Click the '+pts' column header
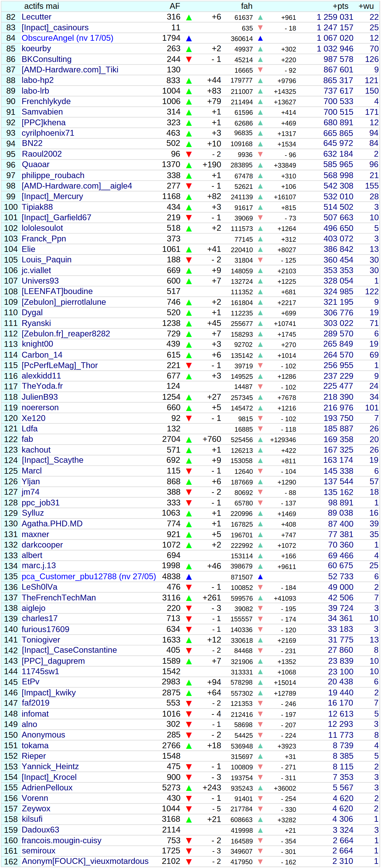Screen dimensions: 381x868 click(340, 6)
